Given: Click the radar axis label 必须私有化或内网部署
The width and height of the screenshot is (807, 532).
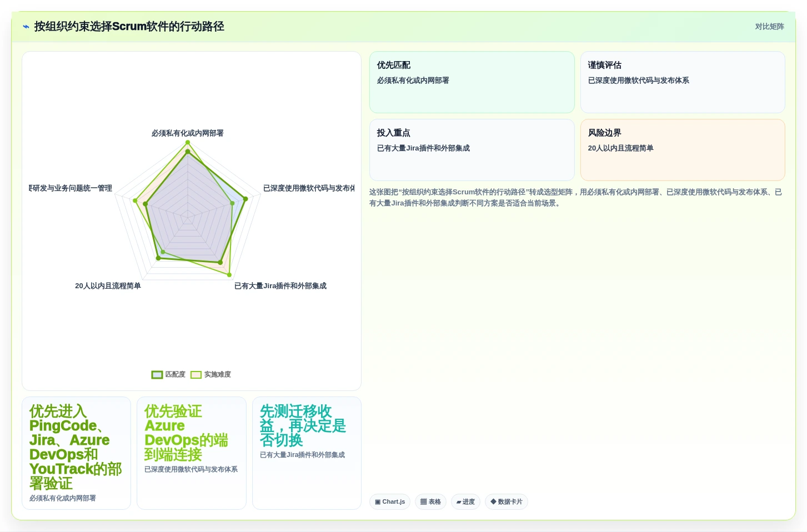Looking at the screenshot, I should [188, 133].
